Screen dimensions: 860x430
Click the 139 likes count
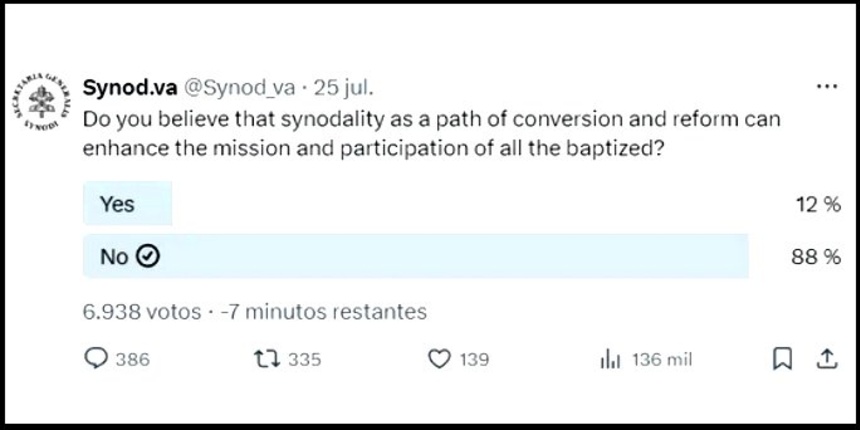pyautogui.click(x=474, y=360)
